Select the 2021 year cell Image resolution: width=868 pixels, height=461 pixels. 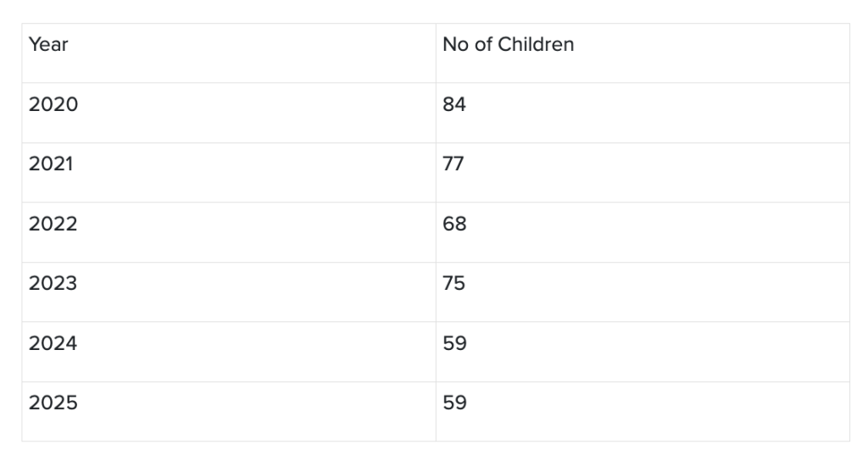click(229, 173)
